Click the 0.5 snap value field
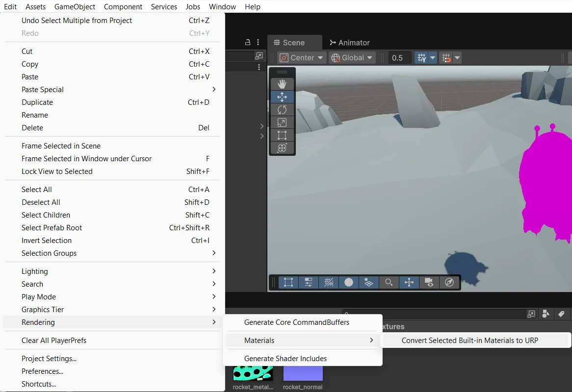The width and height of the screenshot is (572, 392). (399, 57)
